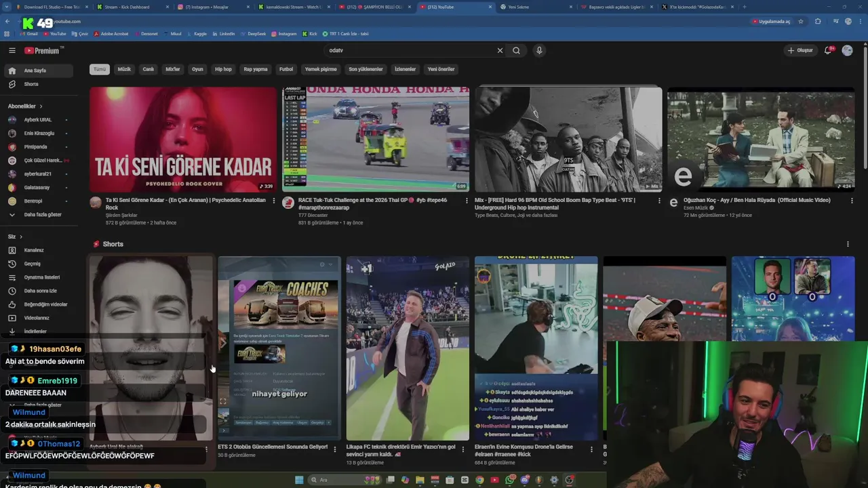The width and height of the screenshot is (868, 488).
Task: Open Kanalınız in the sidebar
Action: 39,250
